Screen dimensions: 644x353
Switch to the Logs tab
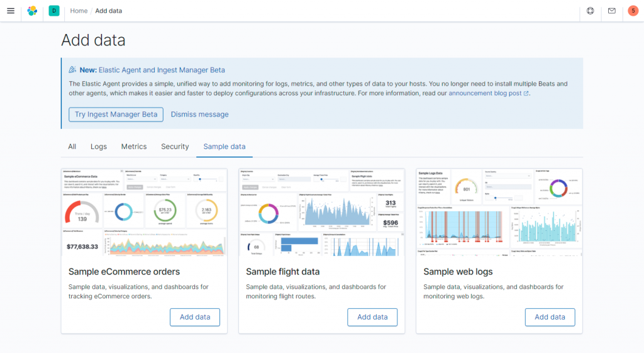click(99, 147)
